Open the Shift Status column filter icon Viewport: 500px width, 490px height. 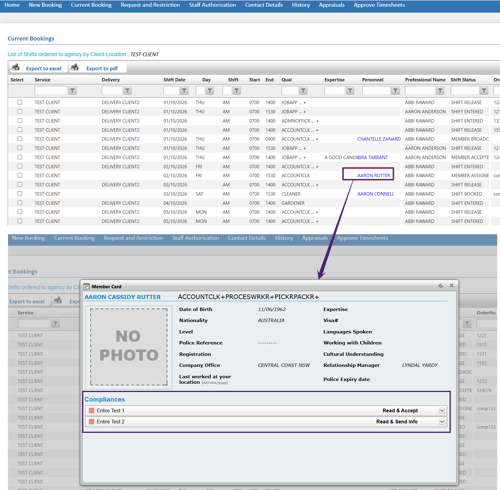[484, 90]
